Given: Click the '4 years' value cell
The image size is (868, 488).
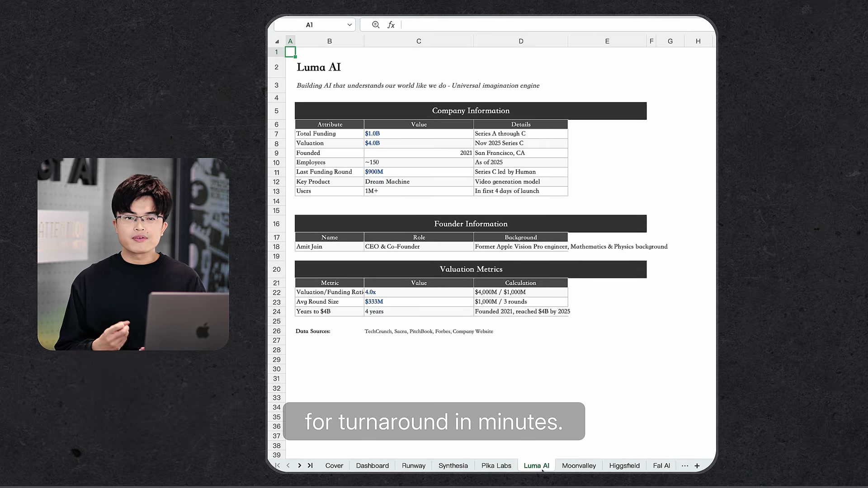Looking at the screenshot, I should [419, 311].
